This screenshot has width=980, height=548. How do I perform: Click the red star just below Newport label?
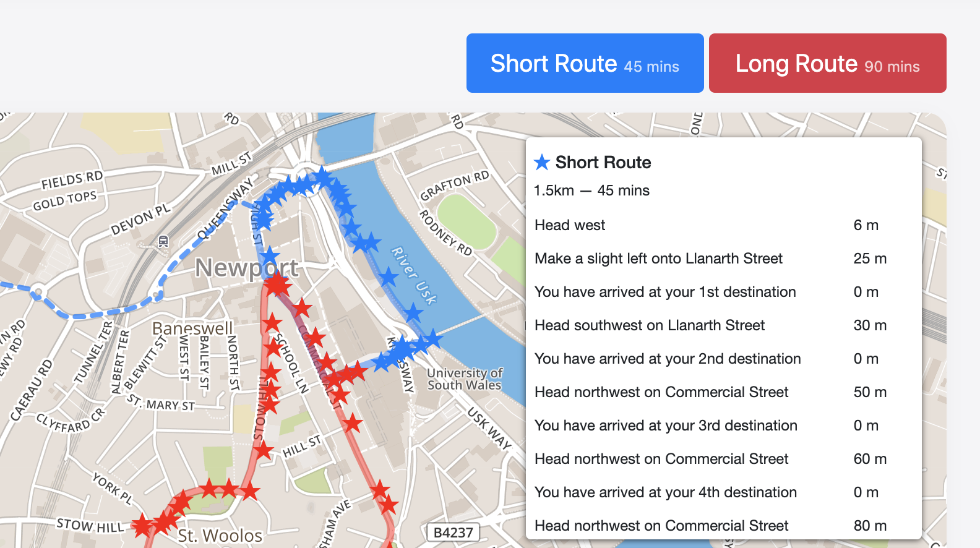(277, 285)
